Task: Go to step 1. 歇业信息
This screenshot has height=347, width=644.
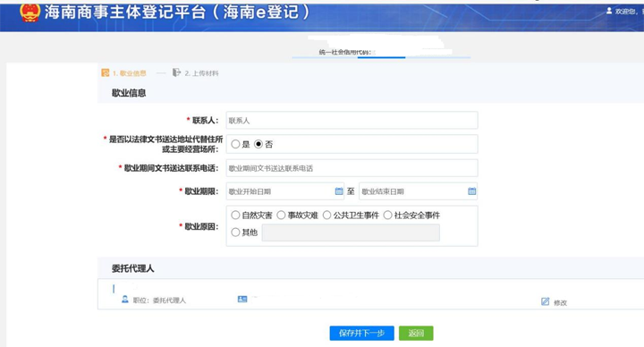Action: pyautogui.click(x=130, y=73)
